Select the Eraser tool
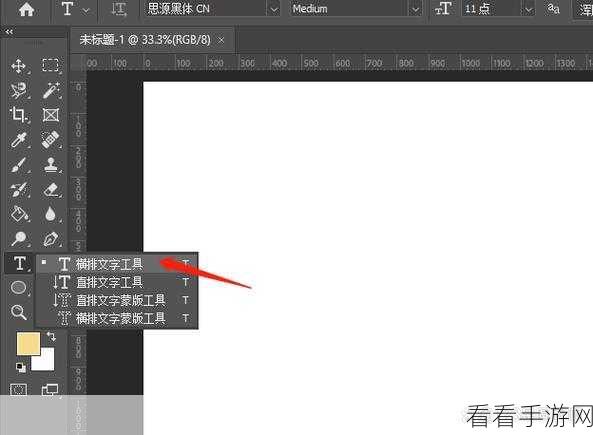The height and width of the screenshot is (435, 593). pyautogui.click(x=51, y=190)
